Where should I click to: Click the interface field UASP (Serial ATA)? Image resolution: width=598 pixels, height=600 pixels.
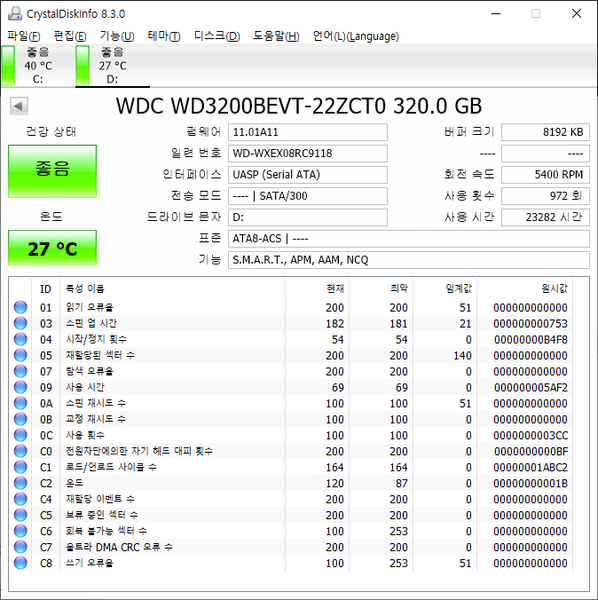pos(308,175)
